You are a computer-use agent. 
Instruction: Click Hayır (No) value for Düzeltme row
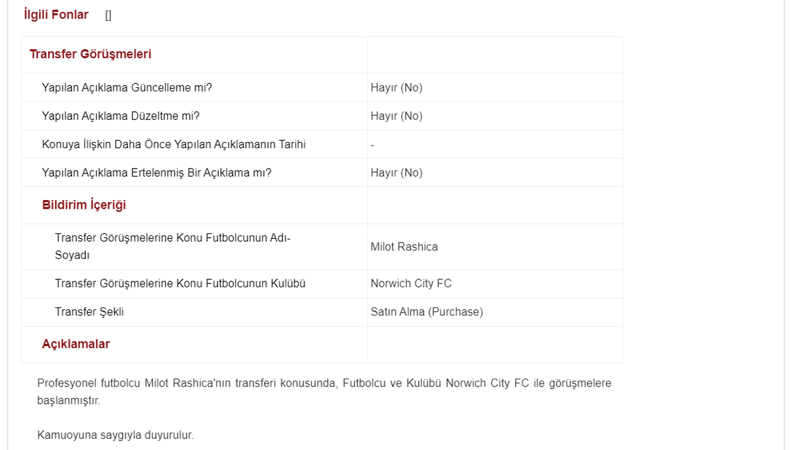pos(396,116)
